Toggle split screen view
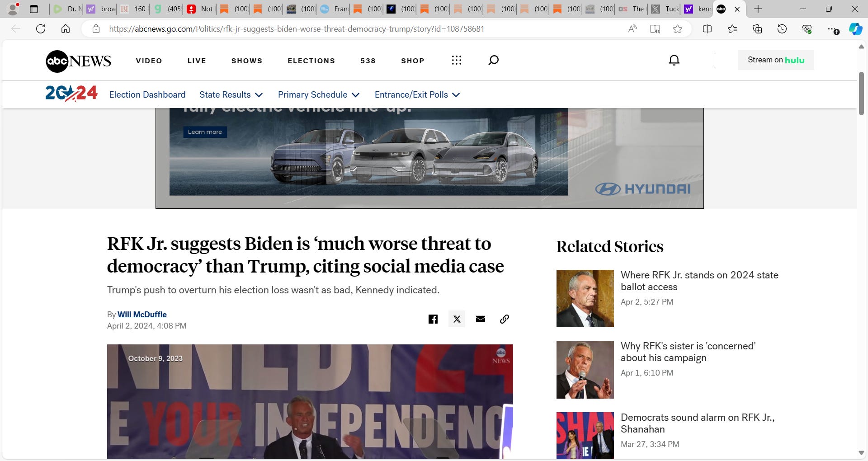The width and height of the screenshot is (868, 461). coord(707,29)
